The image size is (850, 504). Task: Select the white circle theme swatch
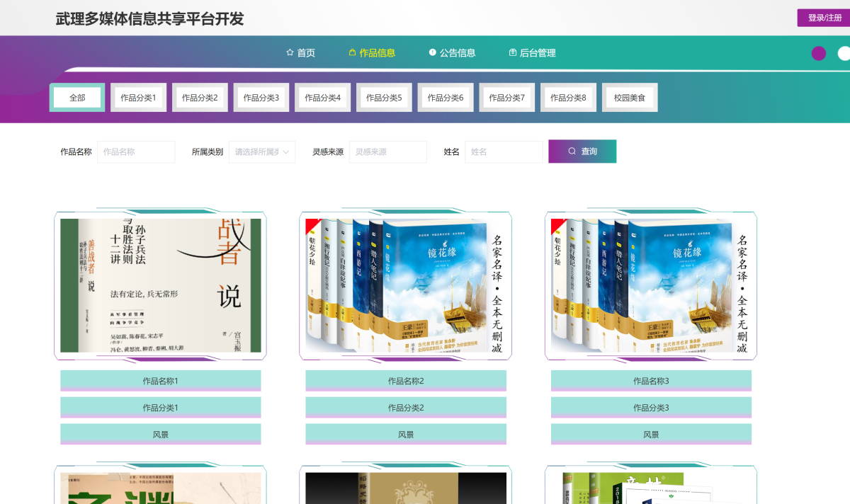[x=844, y=53]
